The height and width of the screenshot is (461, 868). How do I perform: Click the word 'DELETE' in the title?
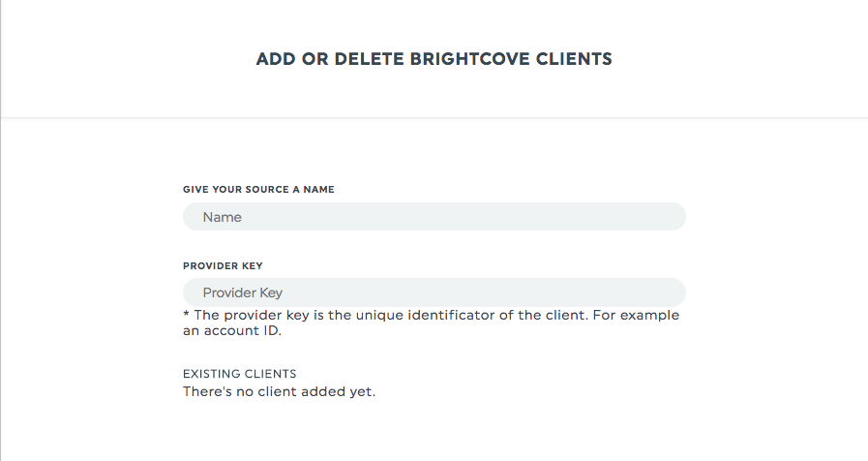point(370,59)
